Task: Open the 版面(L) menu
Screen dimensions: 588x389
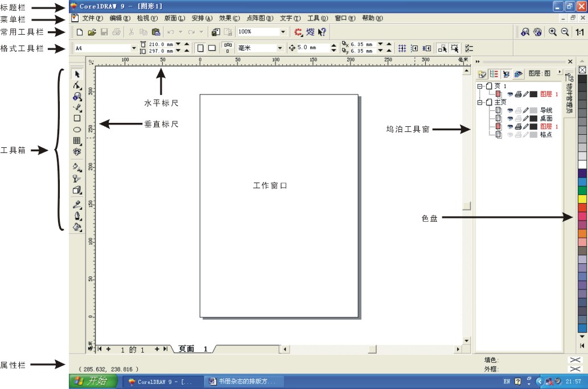Action: pos(175,18)
